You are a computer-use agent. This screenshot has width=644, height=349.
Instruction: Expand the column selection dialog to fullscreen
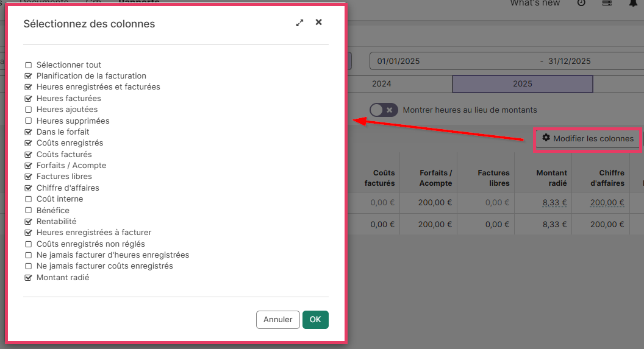pos(300,23)
